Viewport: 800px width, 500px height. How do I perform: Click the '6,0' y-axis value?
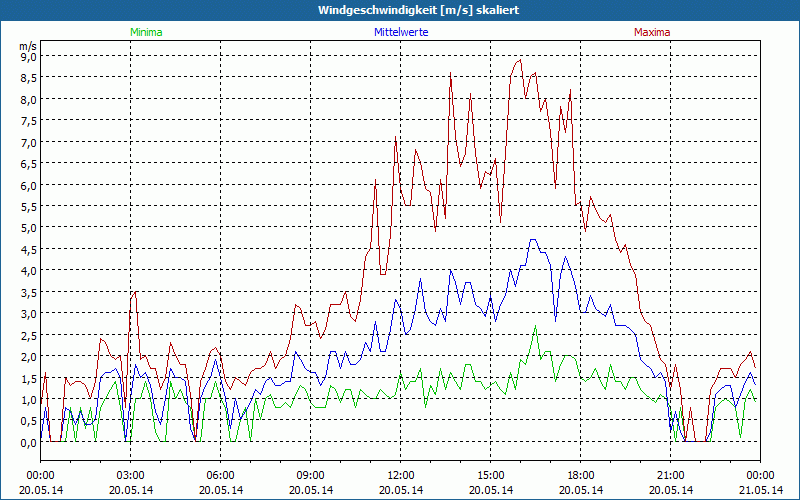click(29, 185)
